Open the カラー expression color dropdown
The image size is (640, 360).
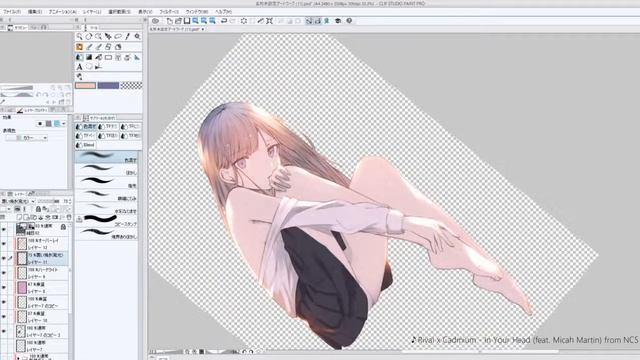[x=27, y=138]
